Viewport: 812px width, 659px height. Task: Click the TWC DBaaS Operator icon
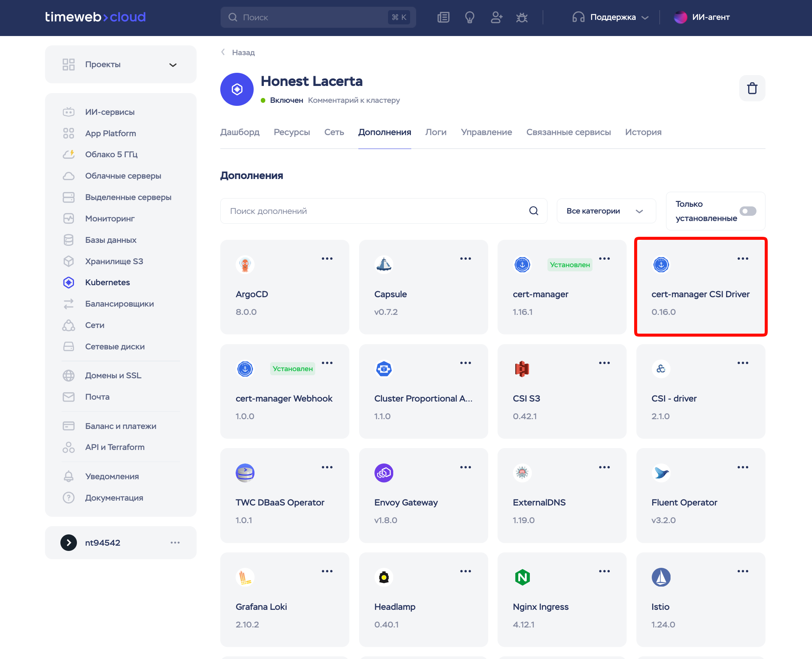click(245, 473)
